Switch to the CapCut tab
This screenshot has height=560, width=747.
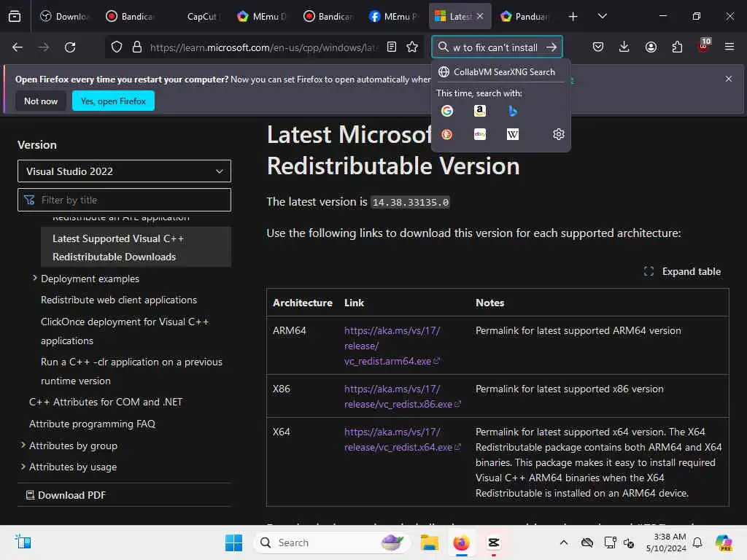tap(196, 17)
